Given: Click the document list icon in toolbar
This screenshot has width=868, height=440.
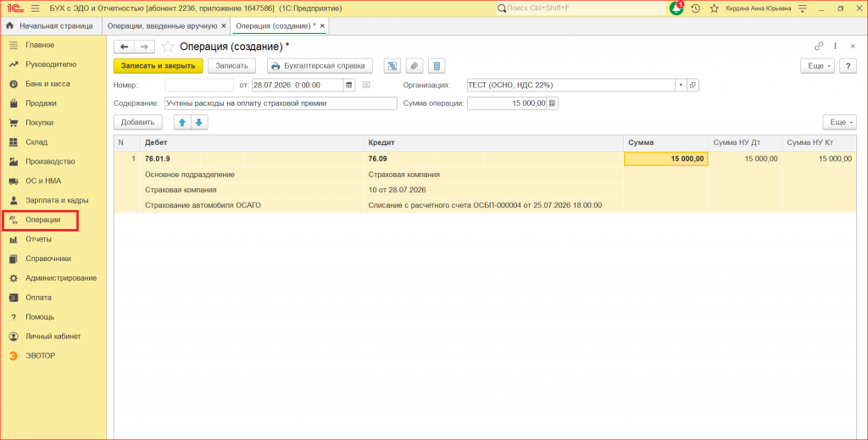Looking at the screenshot, I should [x=437, y=66].
